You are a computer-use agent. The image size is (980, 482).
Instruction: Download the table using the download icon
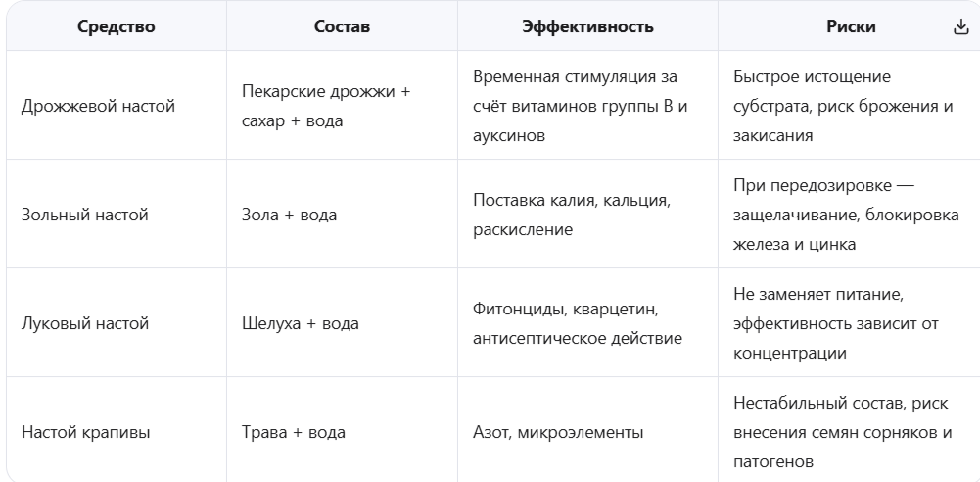961,26
